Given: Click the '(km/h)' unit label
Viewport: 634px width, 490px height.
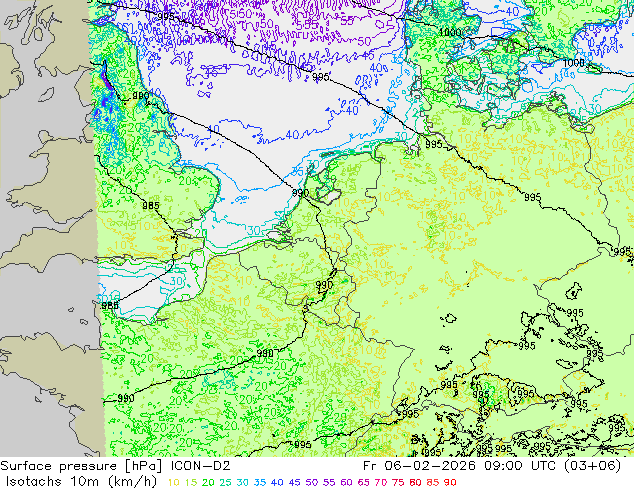Looking at the screenshot, I should 133,482.
